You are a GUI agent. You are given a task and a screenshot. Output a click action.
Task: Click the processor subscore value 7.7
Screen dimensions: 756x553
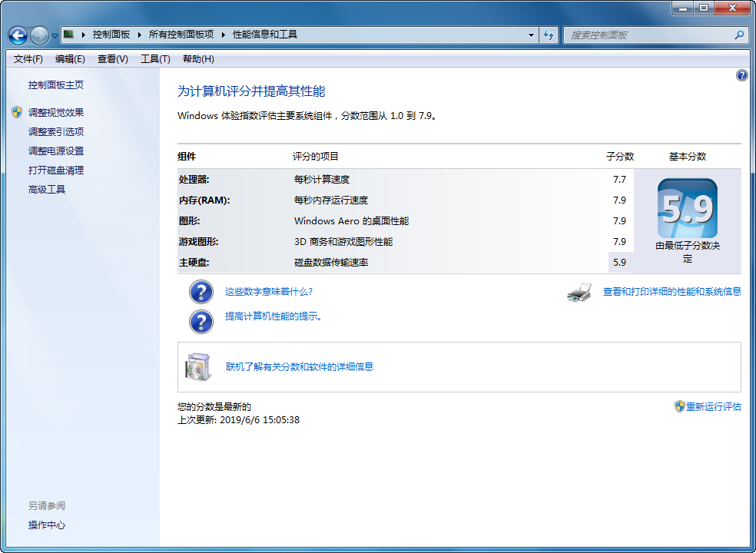[619, 180]
